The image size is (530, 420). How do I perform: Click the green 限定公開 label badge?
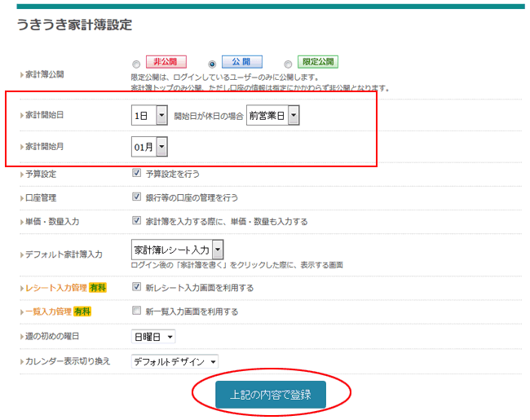(x=318, y=62)
